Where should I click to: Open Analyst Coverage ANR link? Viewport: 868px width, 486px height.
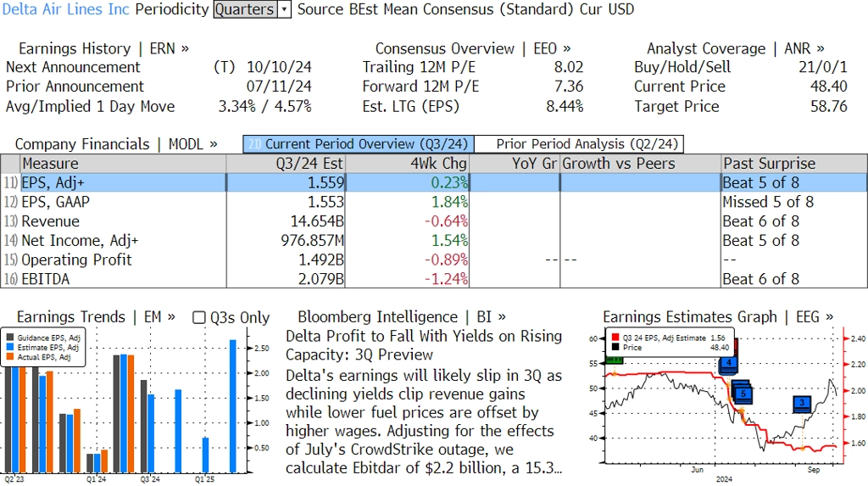[x=735, y=48]
